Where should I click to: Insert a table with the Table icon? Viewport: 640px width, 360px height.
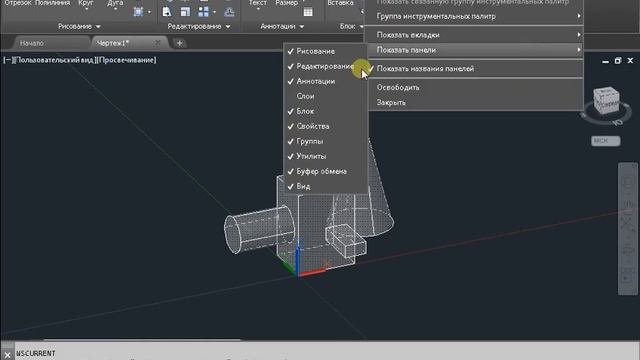pos(308,12)
